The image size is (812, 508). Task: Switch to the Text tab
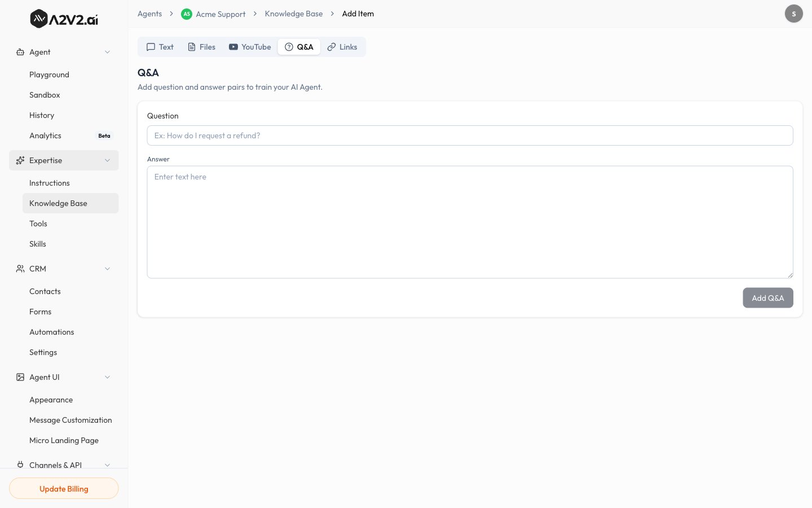160,47
